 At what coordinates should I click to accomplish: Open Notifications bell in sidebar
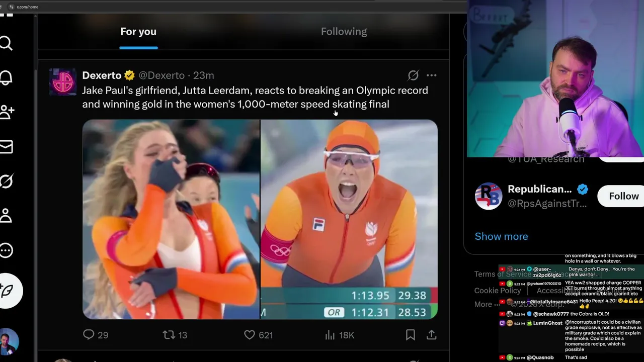point(6,78)
